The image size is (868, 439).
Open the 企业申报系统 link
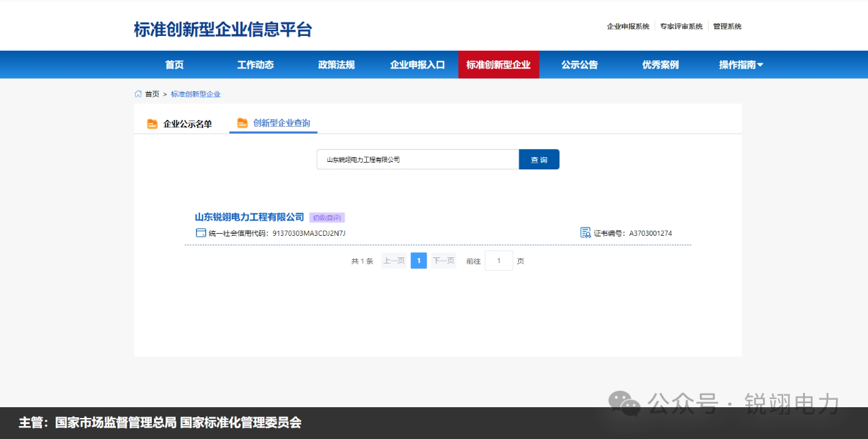pyautogui.click(x=628, y=26)
